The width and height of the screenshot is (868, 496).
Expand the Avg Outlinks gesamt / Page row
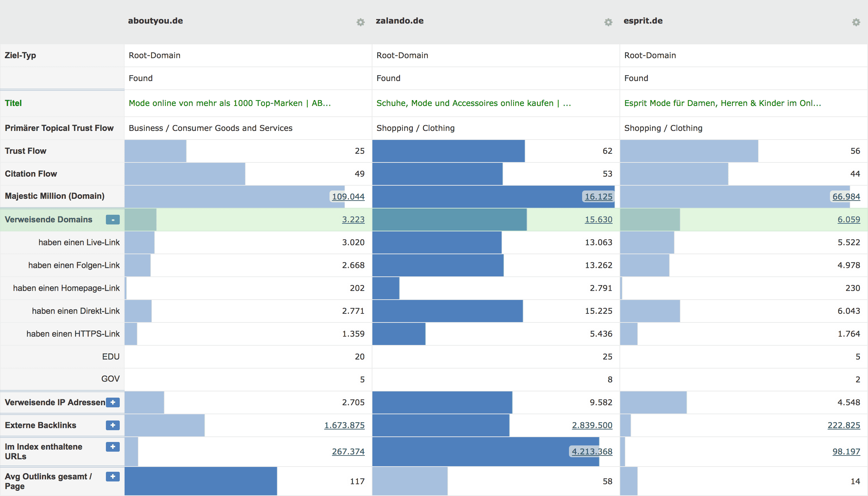tap(113, 477)
